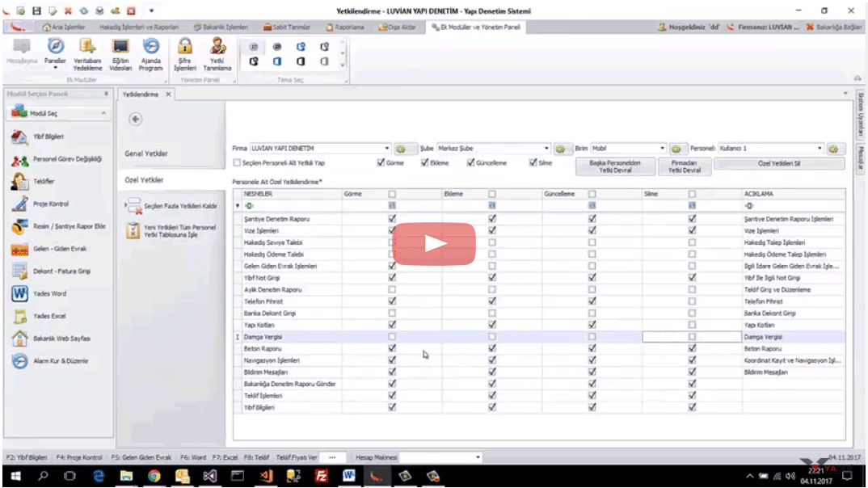Screen dimensions: 868x488
Task: Open Yades Word module
Action: coord(50,294)
